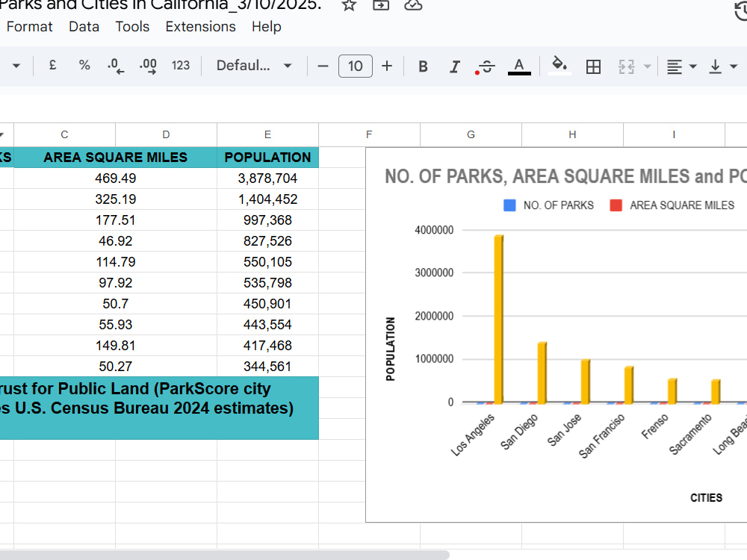
Task: Expand vertical align dropdown arrow
Action: pos(734,66)
